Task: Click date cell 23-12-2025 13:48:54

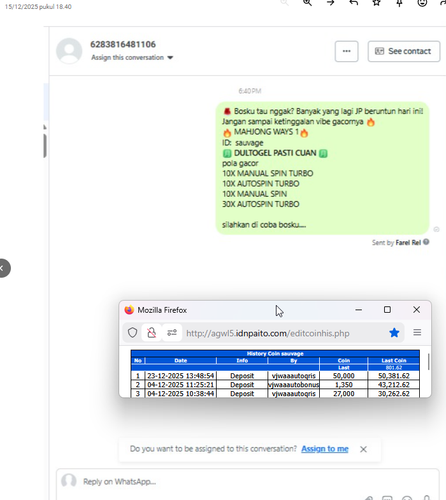Action: coord(181,376)
